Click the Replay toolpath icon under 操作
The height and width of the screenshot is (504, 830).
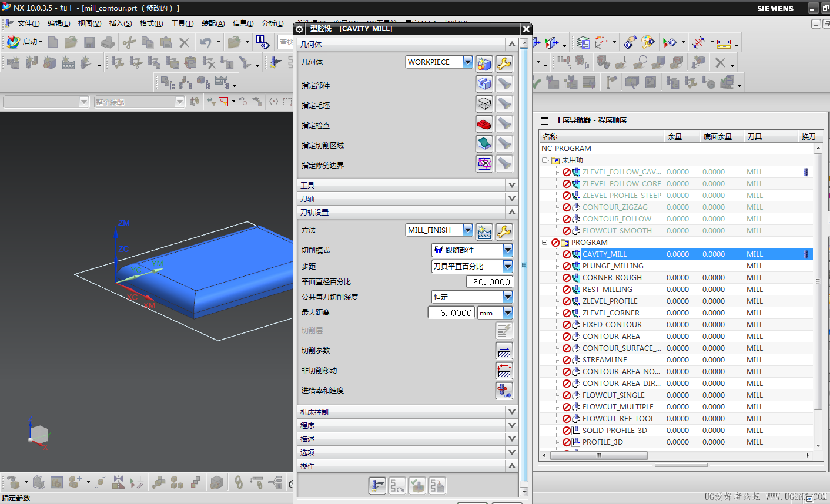(397, 486)
